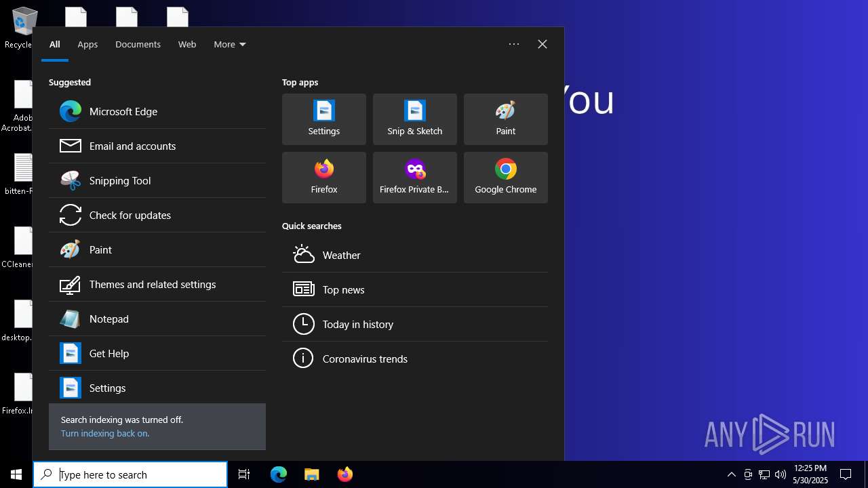Open the taskbar clock and calendar

(x=810, y=474)
